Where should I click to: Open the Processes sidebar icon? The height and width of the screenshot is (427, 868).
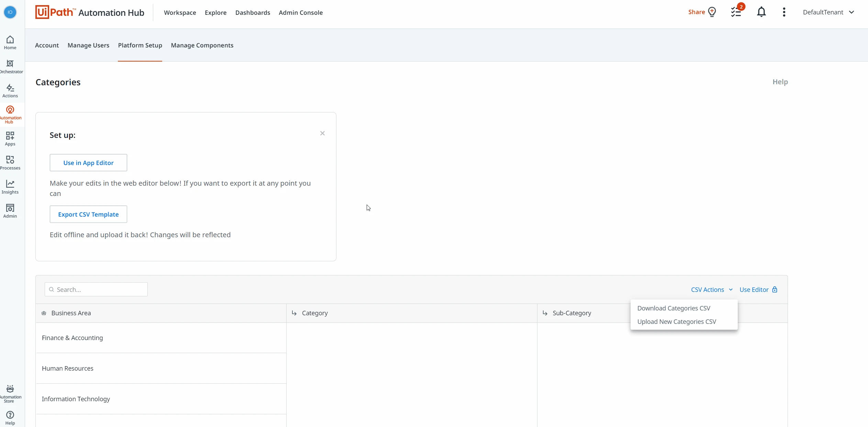tap(10, 163)
